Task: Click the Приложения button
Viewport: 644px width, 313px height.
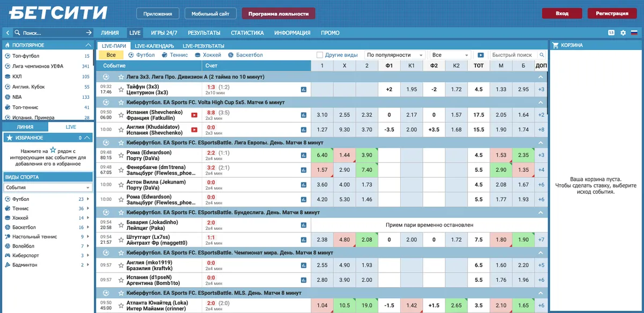Action: pyautogui.click(x=158, y=13)
